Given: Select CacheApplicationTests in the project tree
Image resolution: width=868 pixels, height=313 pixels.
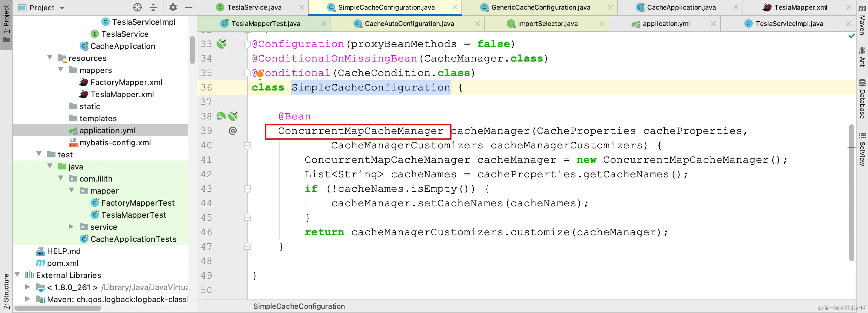Looking at the screenshot, I should point(133,239).
